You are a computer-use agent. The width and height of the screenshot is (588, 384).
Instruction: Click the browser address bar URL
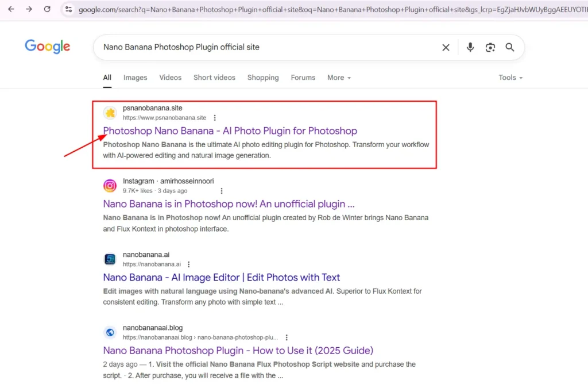(x=332, y=9)
